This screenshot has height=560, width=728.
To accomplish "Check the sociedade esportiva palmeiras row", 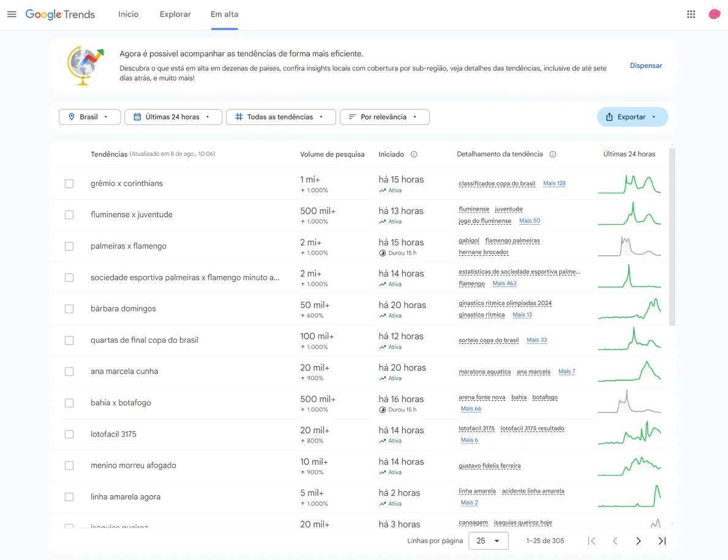I will click(69, 277).
